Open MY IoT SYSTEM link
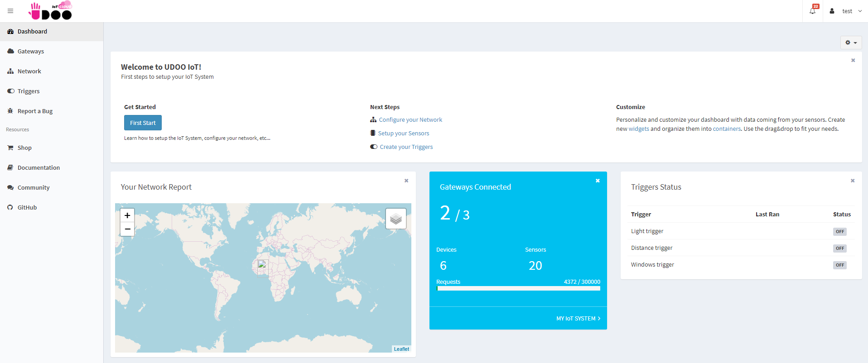Image resolution: width=868 pixels, height=363 pixels. pos(578,319)
